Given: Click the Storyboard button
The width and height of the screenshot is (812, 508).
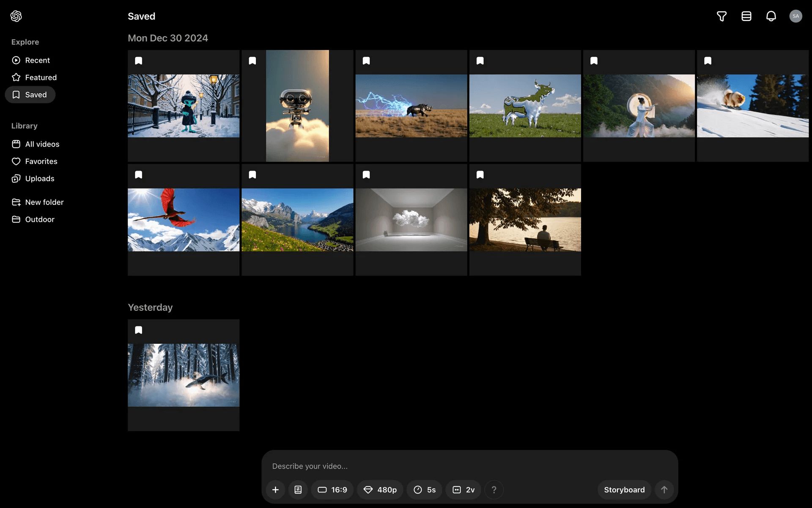Looking at the screenshot, I should tap(624, 490).
